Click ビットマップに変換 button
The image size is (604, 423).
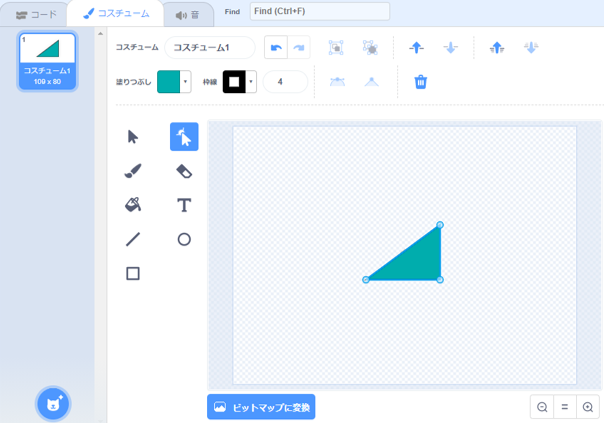coord(261,407)
